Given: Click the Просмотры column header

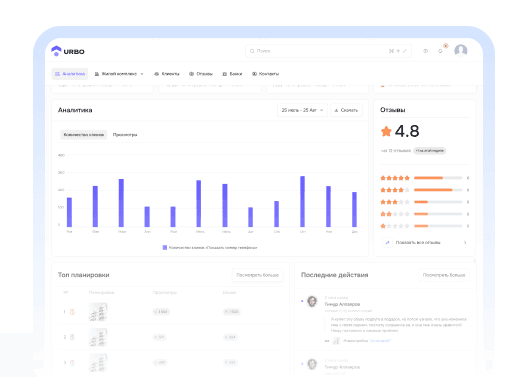Looking at the screenshot, I should click(x=164, y=292).
